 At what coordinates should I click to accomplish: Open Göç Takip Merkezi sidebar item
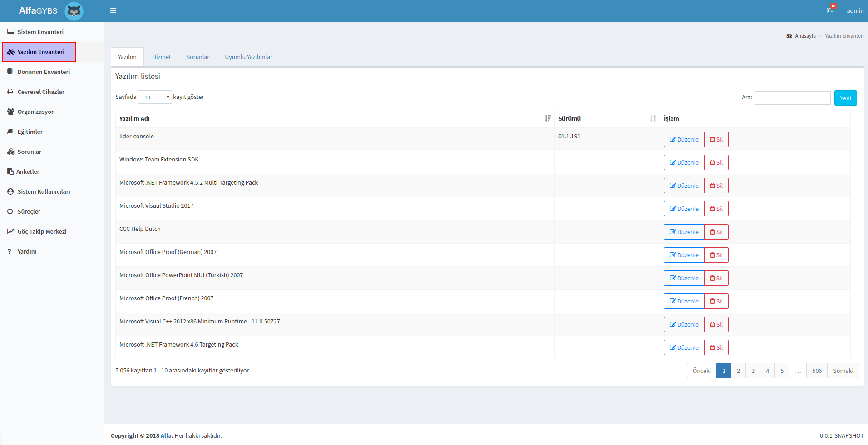[52, 231]
